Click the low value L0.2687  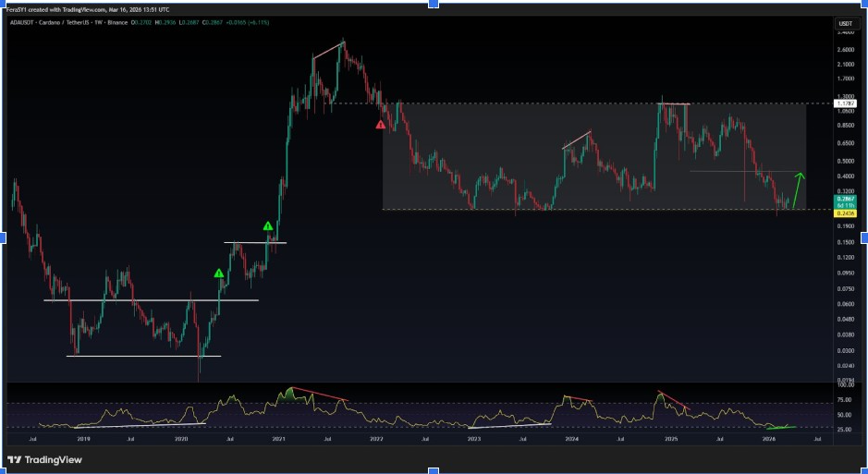click(x=189, y=23)
